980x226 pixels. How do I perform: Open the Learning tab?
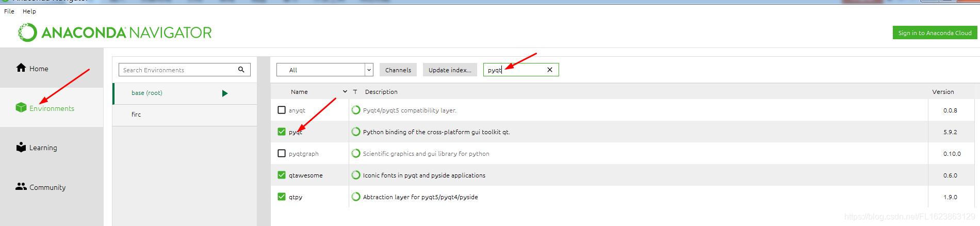[52, 148]
